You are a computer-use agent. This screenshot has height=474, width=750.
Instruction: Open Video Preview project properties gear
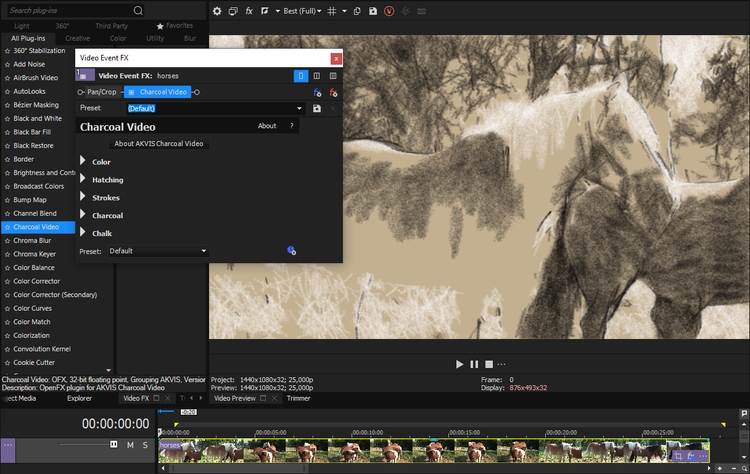(217, 11)
